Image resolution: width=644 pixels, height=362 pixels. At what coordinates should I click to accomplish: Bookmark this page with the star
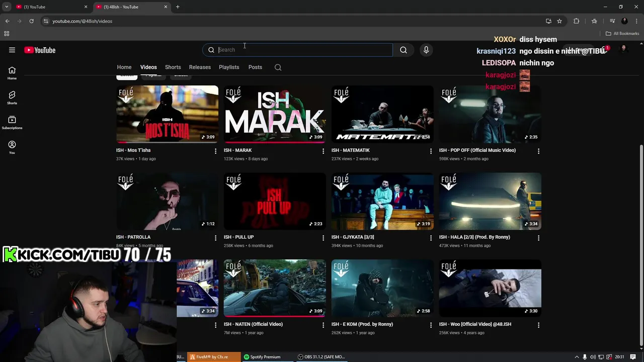click(559, 21)
